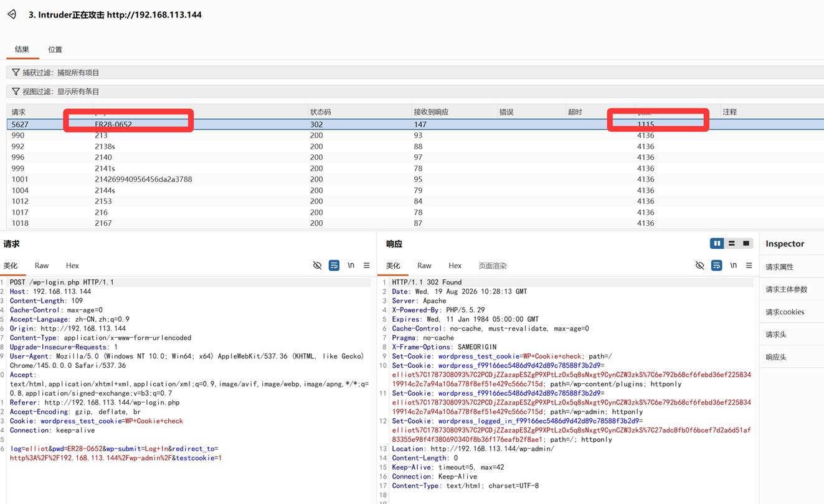
Task: Click status code 302 in row 5627
Action: 316,124
